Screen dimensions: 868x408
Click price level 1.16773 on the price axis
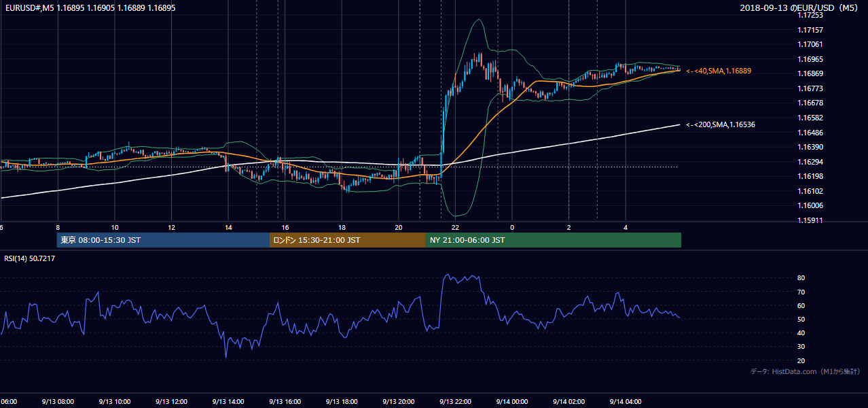pos(810,88)
